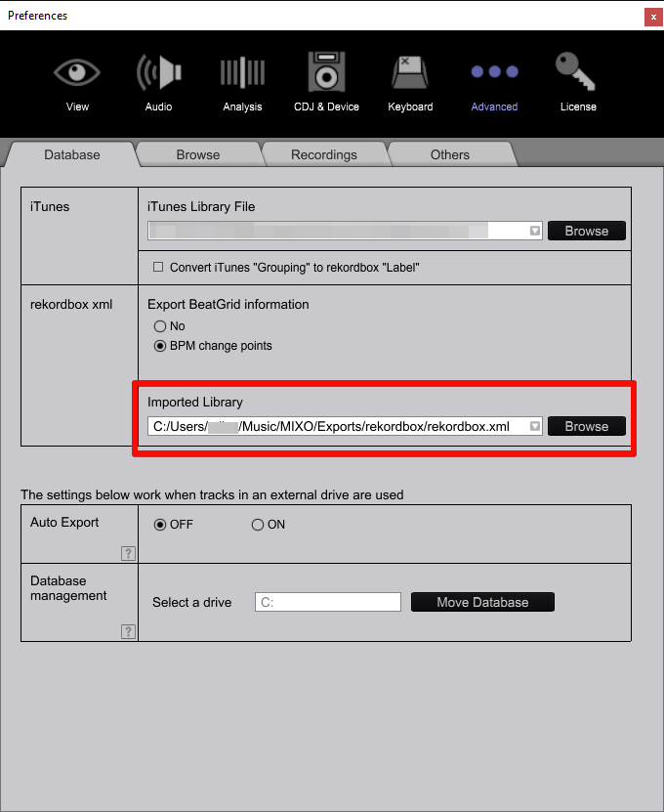The width and height of the screenshot is (664, 812).
Task: Click the Auto Export help question mark
Action: (x=128, y=553)
